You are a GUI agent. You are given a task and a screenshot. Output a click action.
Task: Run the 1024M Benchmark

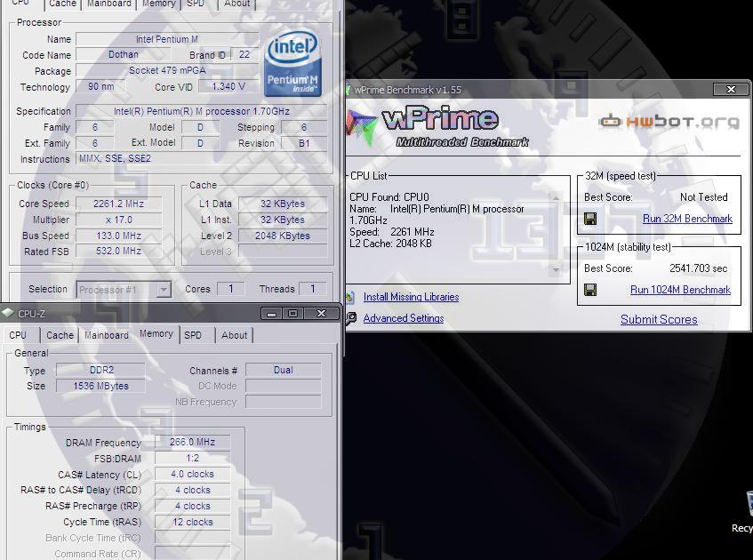pyautogui.click(x=680, y=290)
